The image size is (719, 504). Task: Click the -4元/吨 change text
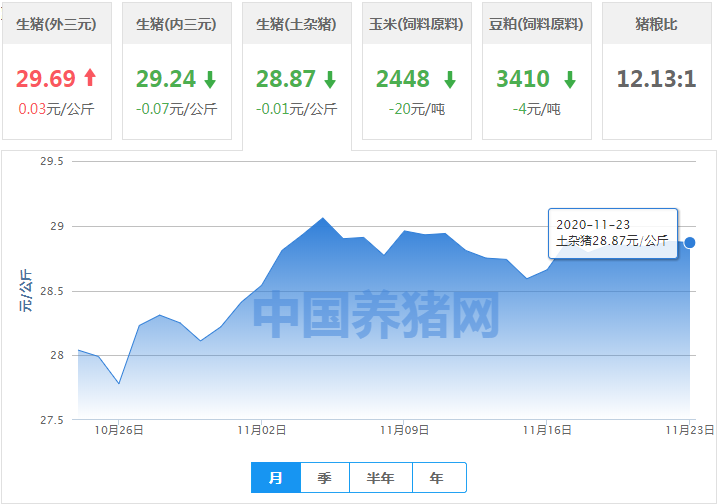tap(536, 109)
